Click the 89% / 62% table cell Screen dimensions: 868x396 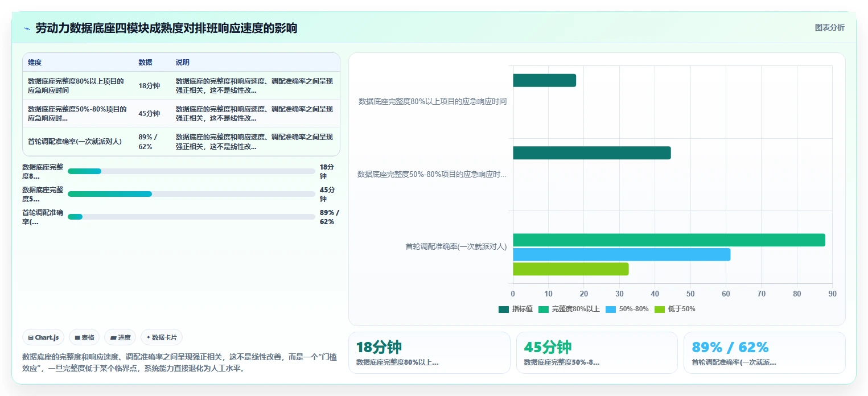(x=152, y=142)
